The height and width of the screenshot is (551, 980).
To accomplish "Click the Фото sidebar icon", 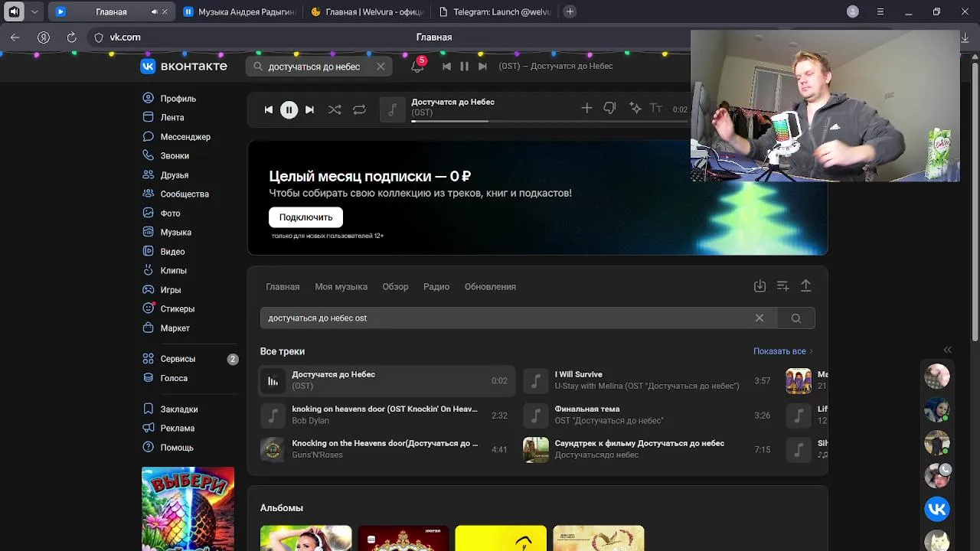I will pyautogui.click(x=149, y=214).
